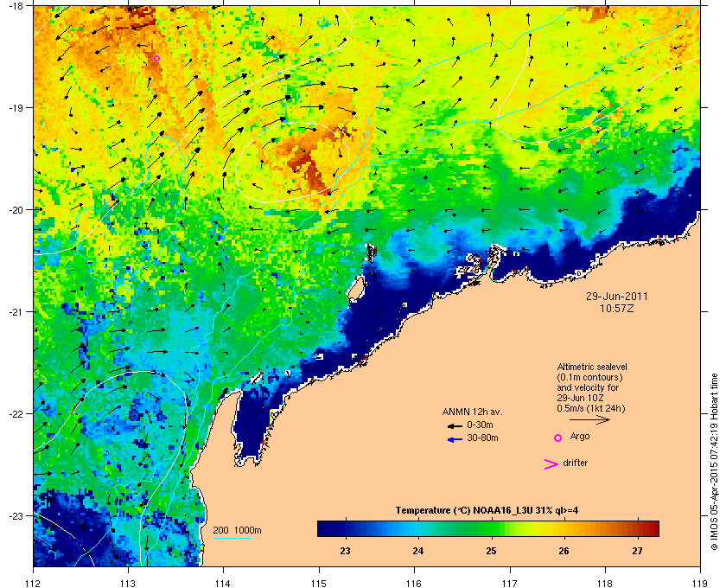Screen dimensions: 726x588
Task: Click the -19 latitude axis label
Action: [x=15, y=107]
